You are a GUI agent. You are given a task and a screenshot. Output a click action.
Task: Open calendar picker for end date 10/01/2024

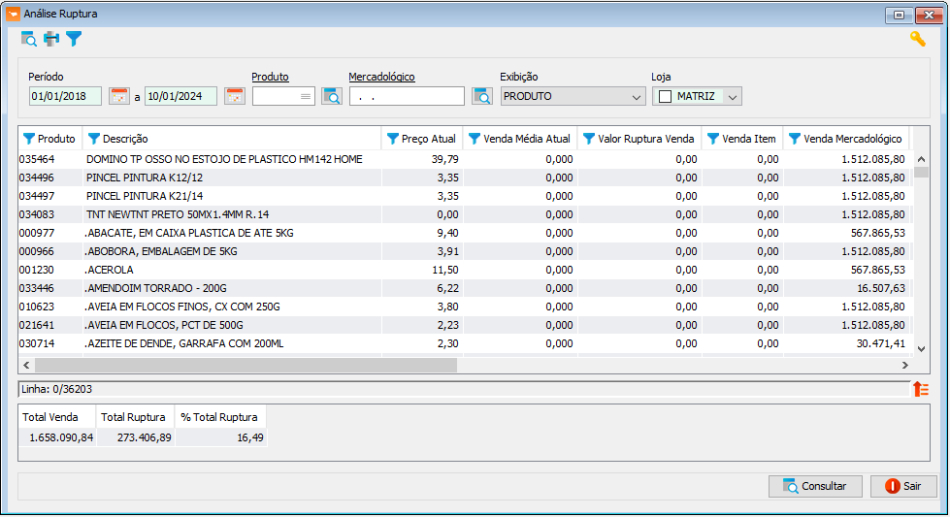[235, 97]
